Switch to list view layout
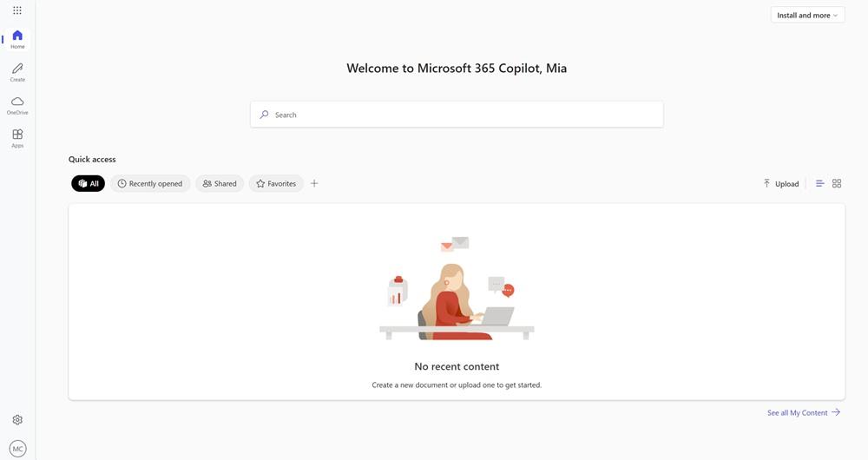This screenshot has width=868, height=460. coord(819,184)
